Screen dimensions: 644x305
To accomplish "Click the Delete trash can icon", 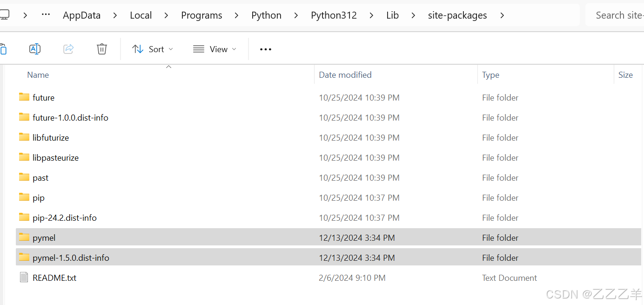I will pos(102,49).
